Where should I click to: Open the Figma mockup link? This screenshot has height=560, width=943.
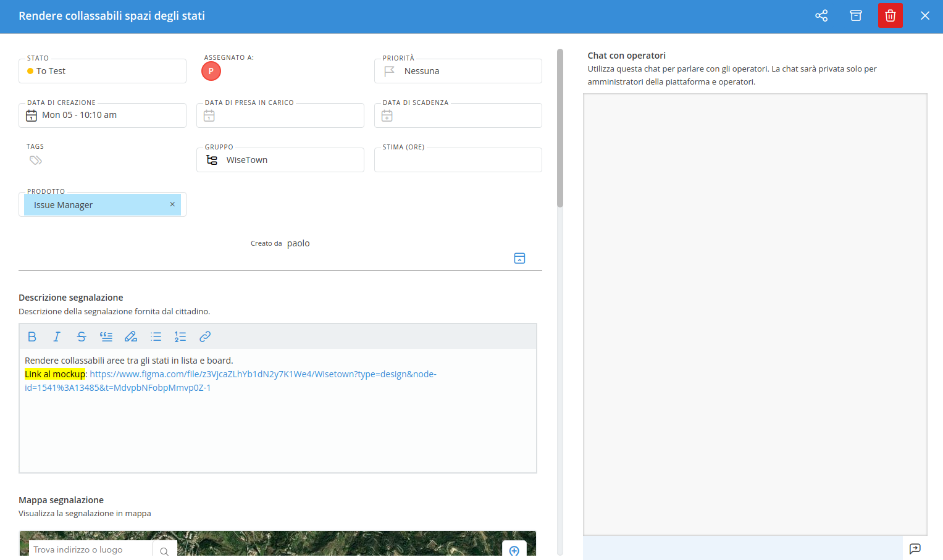point(263,374)
